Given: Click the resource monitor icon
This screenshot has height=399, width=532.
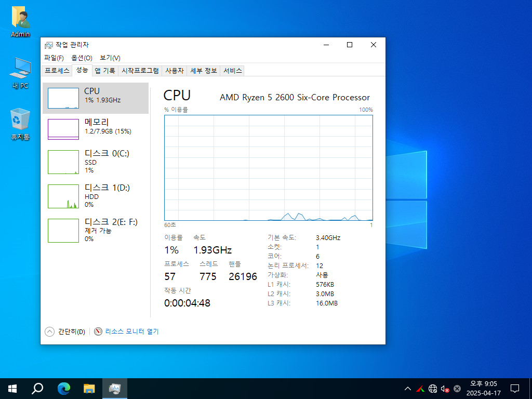Looking at the screenshot, I should tap(98, 331).
